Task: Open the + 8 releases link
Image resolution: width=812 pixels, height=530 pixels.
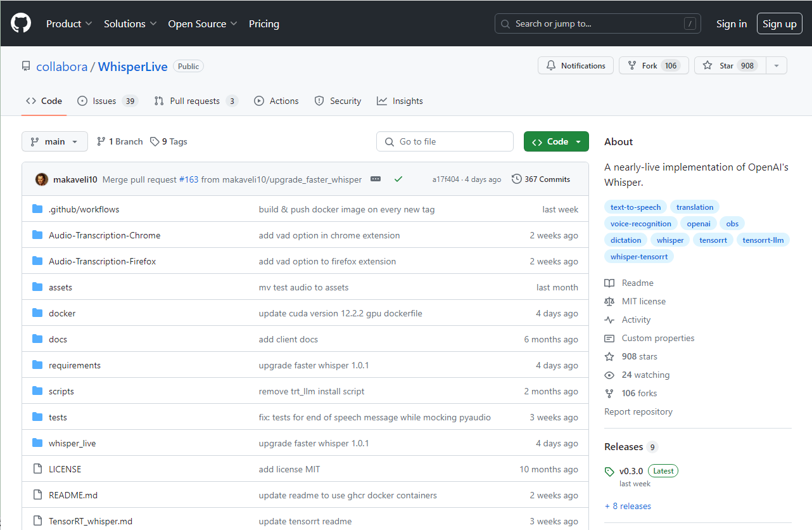Action: pyautogui.click(x=628, y=506)
